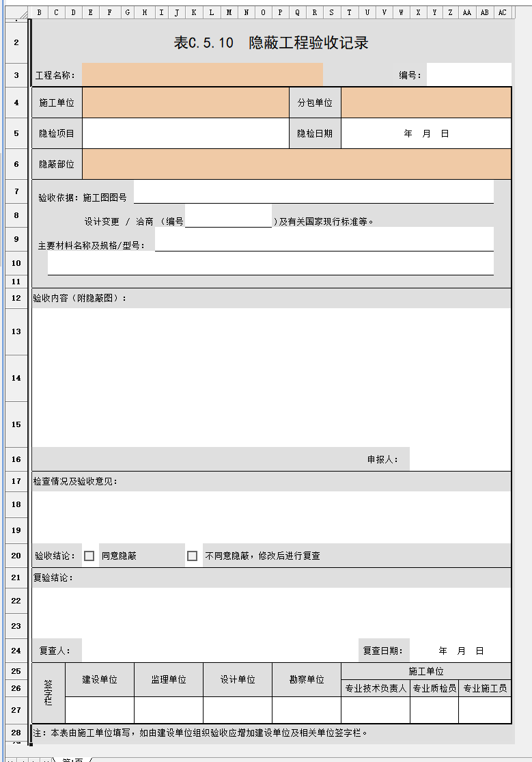Select the 复查人 input area
The image size is (532, 762).
pyautogui.click(x=220, y=650)
